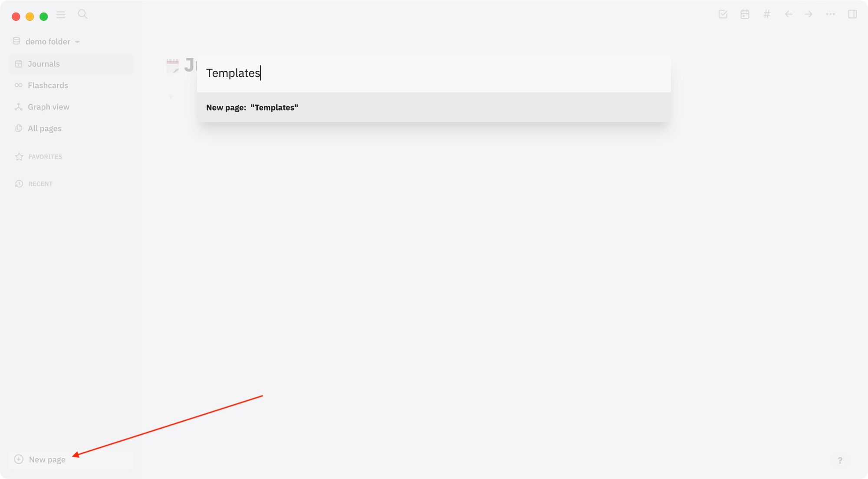The image size is (868, 479).
Task: Open Graph view
Action: tap(48, 107)
